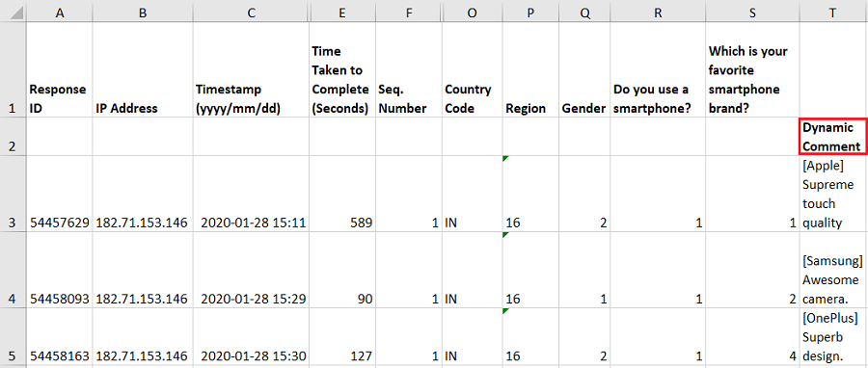Click time taken value 90
The height and width of the screenshot is (368, 868).
pos(342,270)
